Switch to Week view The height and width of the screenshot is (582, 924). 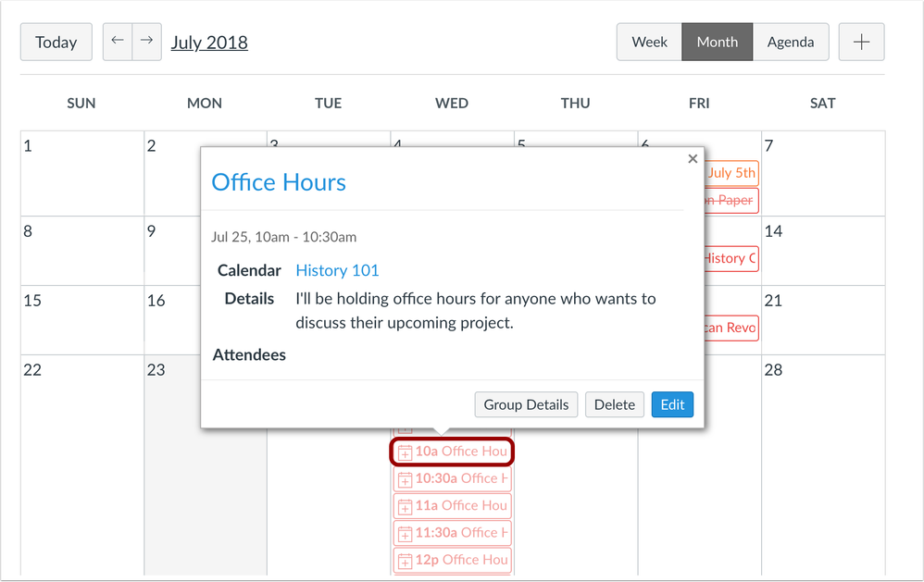(649, 41)
